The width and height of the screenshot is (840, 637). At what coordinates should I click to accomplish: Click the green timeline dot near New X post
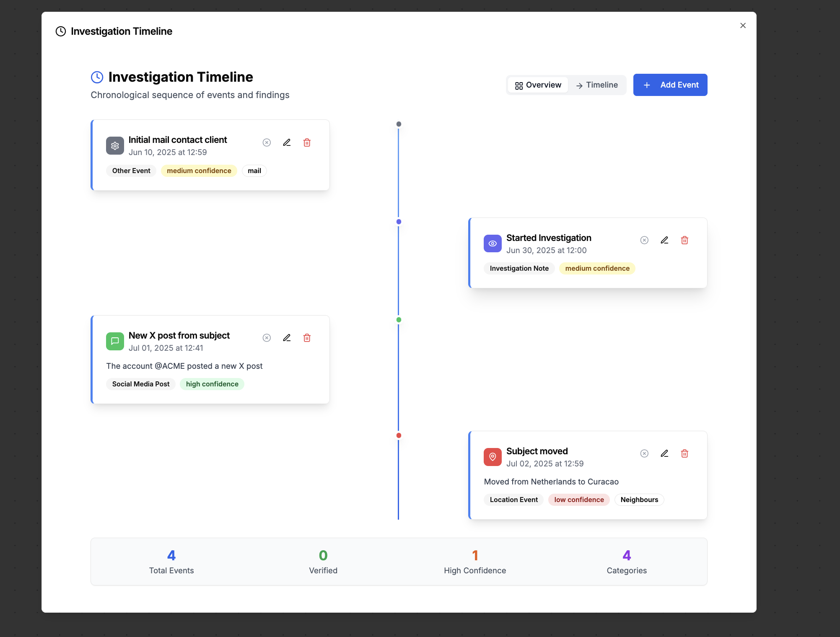[399, 320]
